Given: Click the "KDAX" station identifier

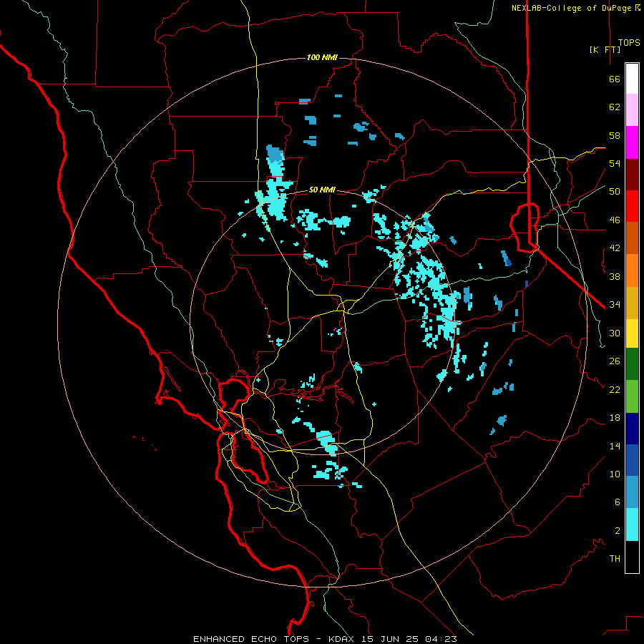Looking at the screenshot, I should coord(342,639).
